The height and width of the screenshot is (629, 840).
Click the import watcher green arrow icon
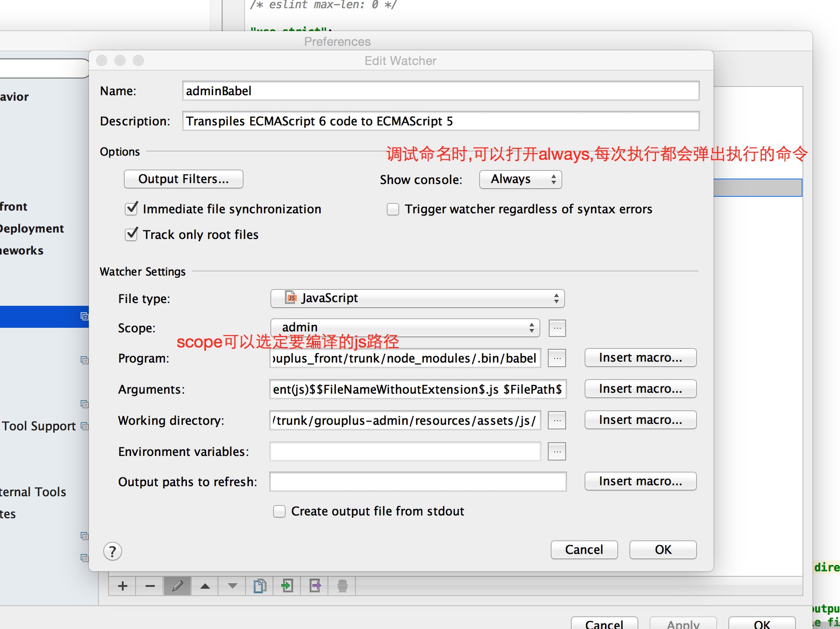(287, 586)
